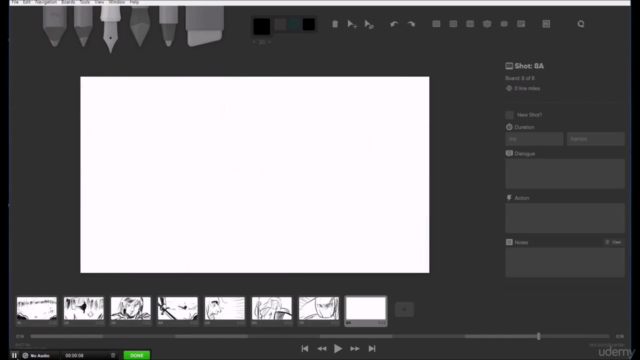Redo the last stroke
Screen dimensions: 640x360
pos(411,24)
